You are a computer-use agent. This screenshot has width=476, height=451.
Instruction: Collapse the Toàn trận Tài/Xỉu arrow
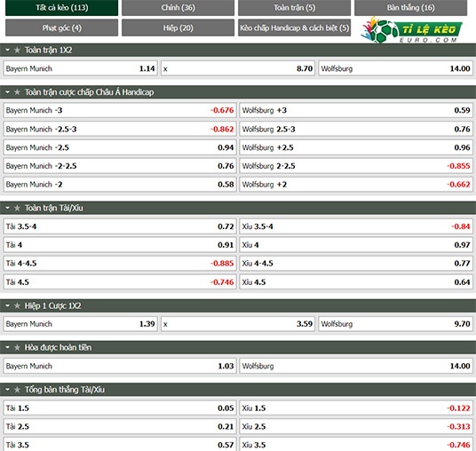[8, 208]
